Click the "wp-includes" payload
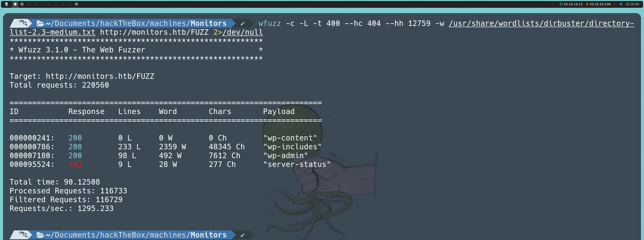 [x=292, y=147]
